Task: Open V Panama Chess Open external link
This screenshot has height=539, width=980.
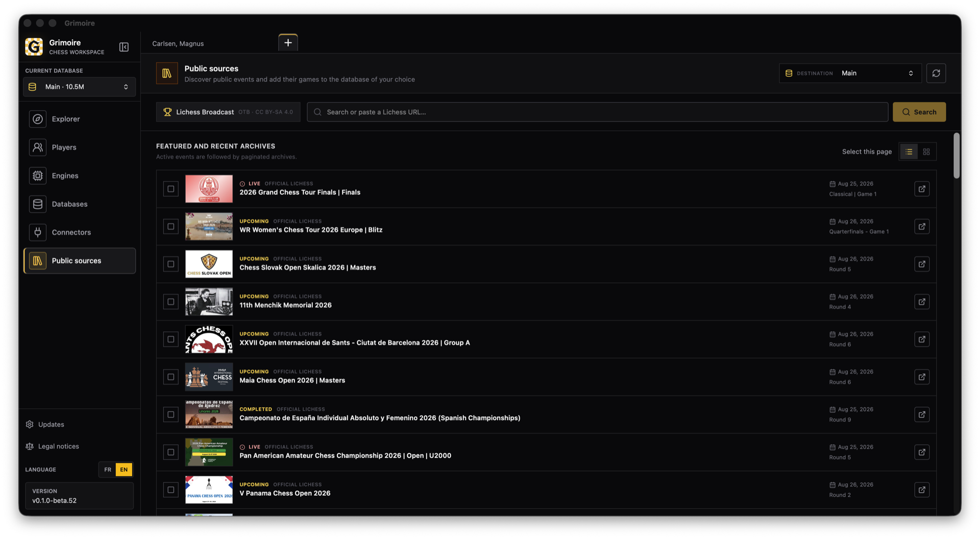Action: [922, 490]
